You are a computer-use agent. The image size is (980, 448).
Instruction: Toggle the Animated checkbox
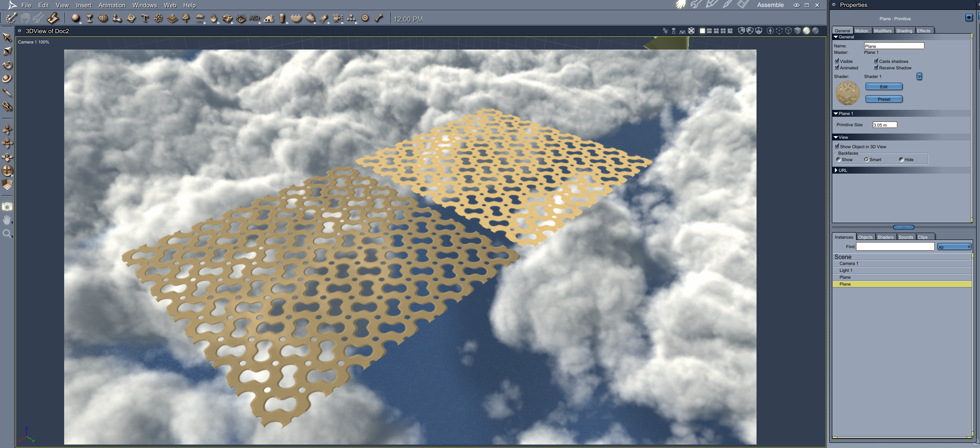837,68
